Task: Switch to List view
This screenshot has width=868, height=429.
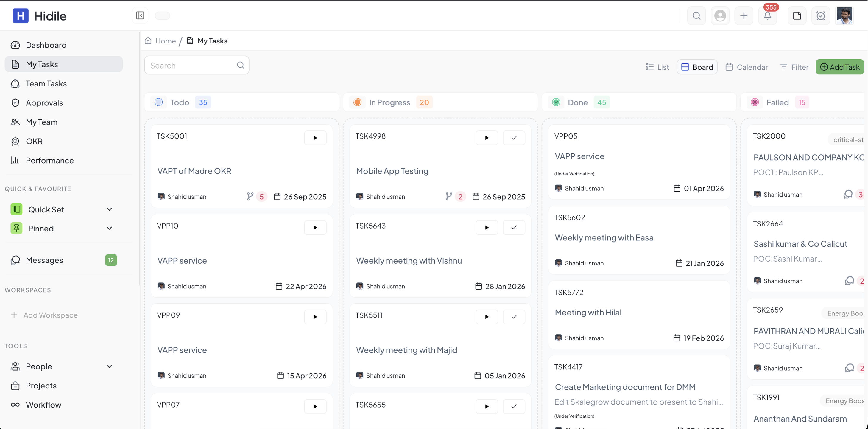Action: pos(657,67)
